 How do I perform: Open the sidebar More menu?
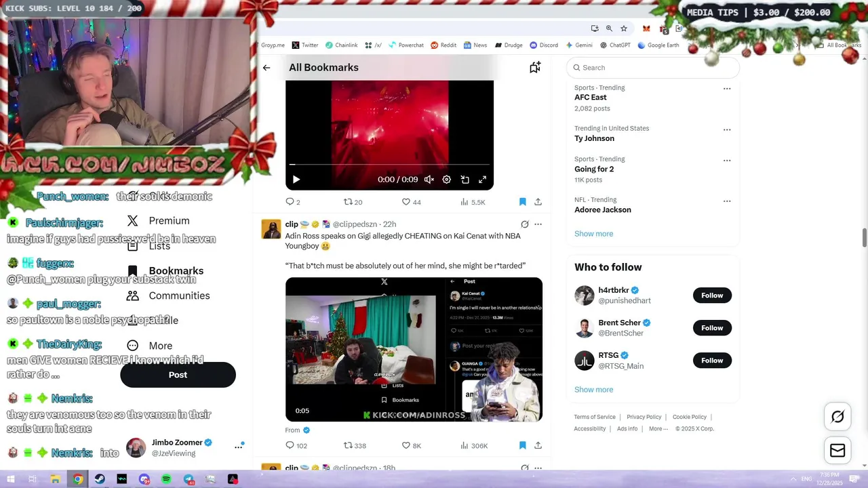(x=150, y=346)
